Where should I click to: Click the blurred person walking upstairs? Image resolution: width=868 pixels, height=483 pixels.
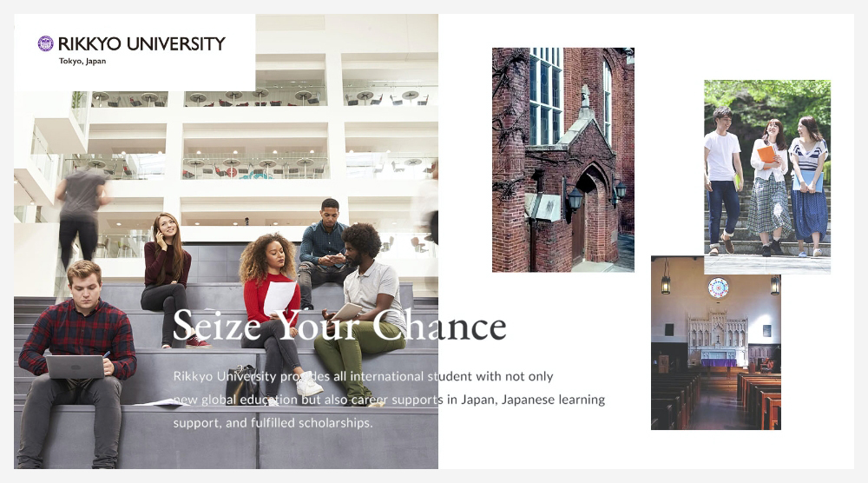(x=82, y=213)
